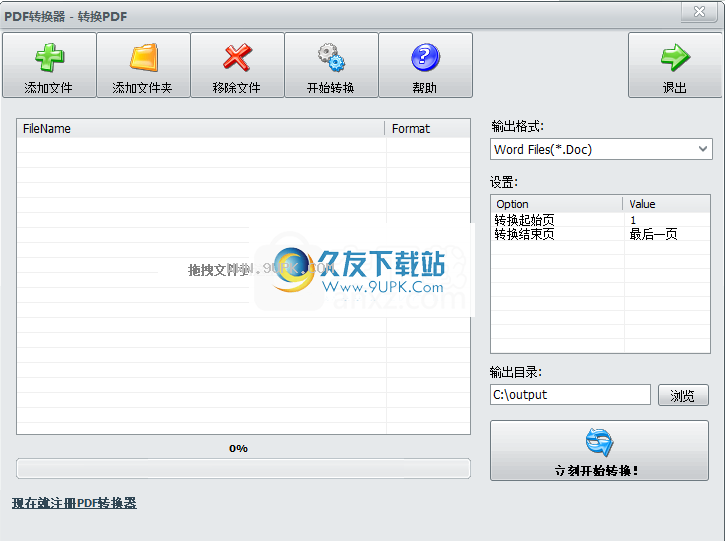The height and width of the screenshot is (541, 725).
Task: Click the green arrow 退出 button
Action: [x=675, y=65]
